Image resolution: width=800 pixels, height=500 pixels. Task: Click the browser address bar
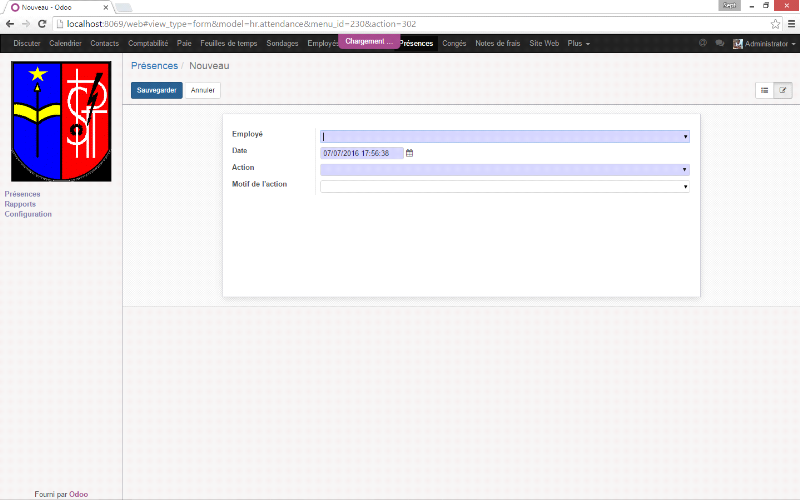[411, 24]
